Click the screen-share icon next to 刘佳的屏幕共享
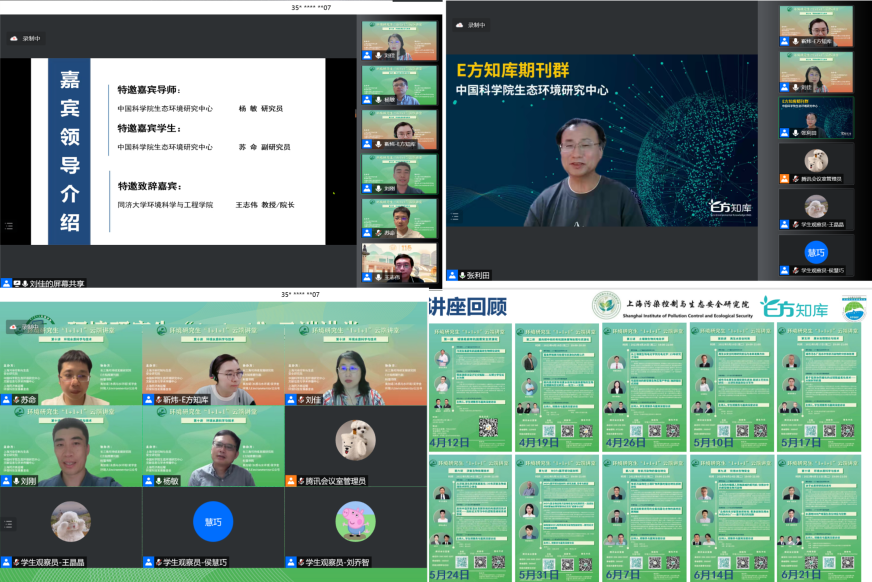The width and height of the screenshot is (872, 582). [x=8, y=283]
